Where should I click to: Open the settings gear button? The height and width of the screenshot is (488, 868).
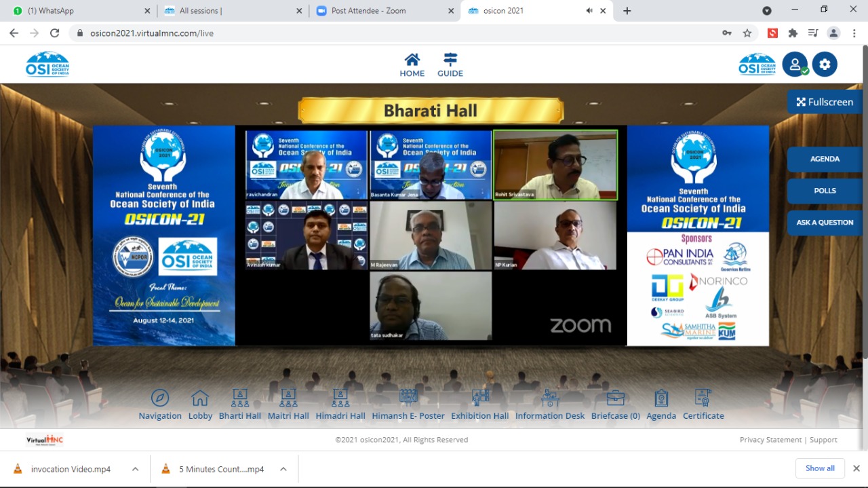pyautogui.click(x=825, y=64)
